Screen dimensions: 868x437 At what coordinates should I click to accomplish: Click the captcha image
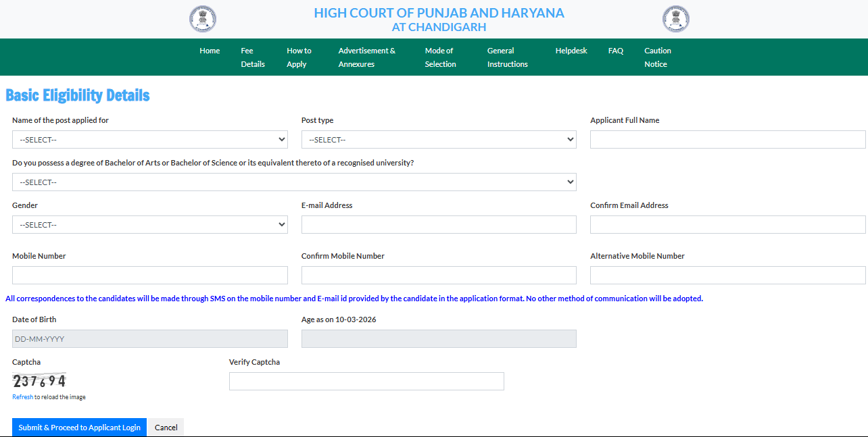click(39, 380)
